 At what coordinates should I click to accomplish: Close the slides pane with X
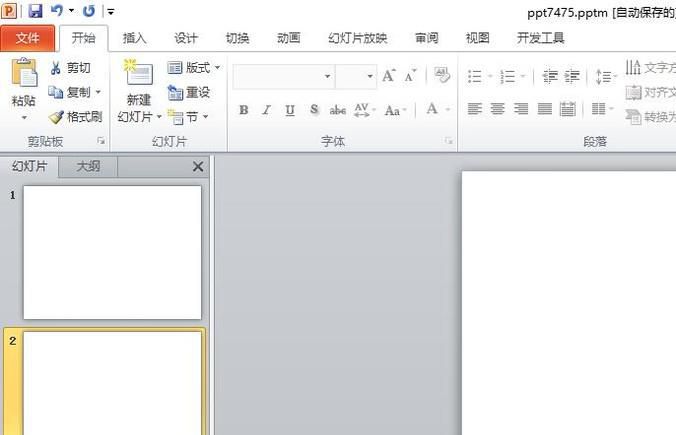198,166
